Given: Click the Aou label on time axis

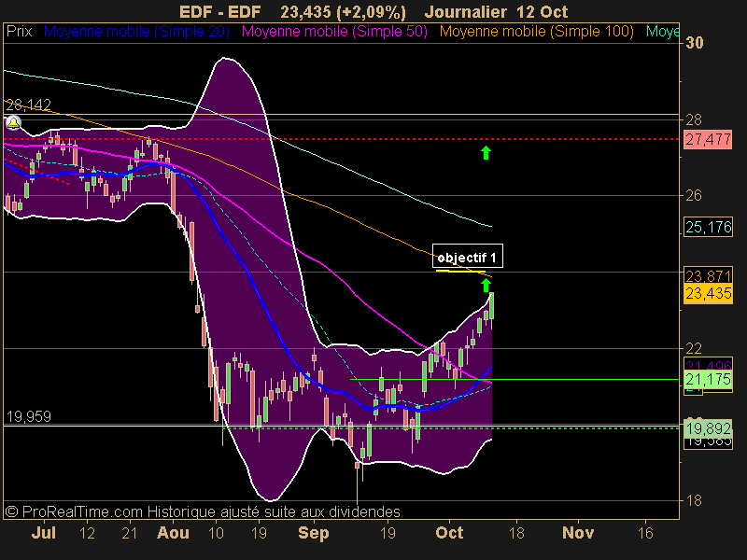Looking at the screenshot, I should pos(173,532).
